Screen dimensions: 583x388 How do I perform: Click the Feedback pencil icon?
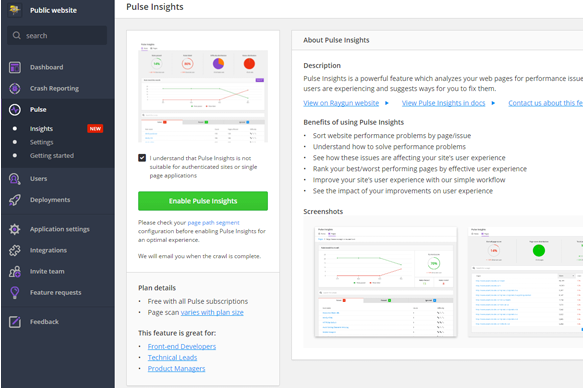(15, 321)
